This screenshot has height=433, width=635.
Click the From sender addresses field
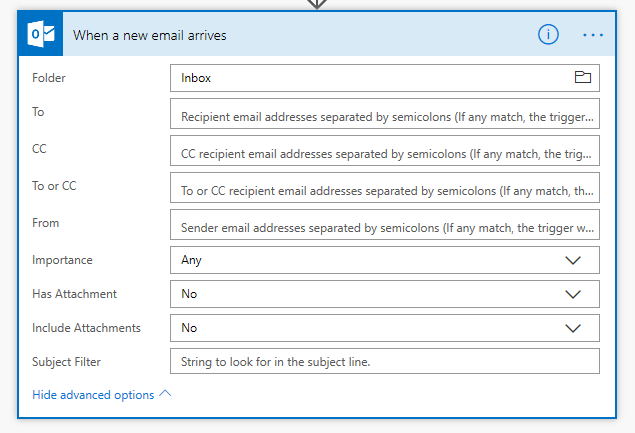pyautogui.click(x=385, y=224)
